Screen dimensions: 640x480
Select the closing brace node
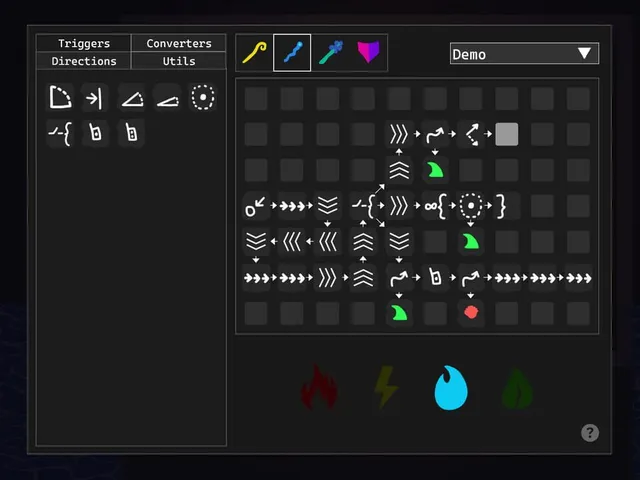(502, 206)
